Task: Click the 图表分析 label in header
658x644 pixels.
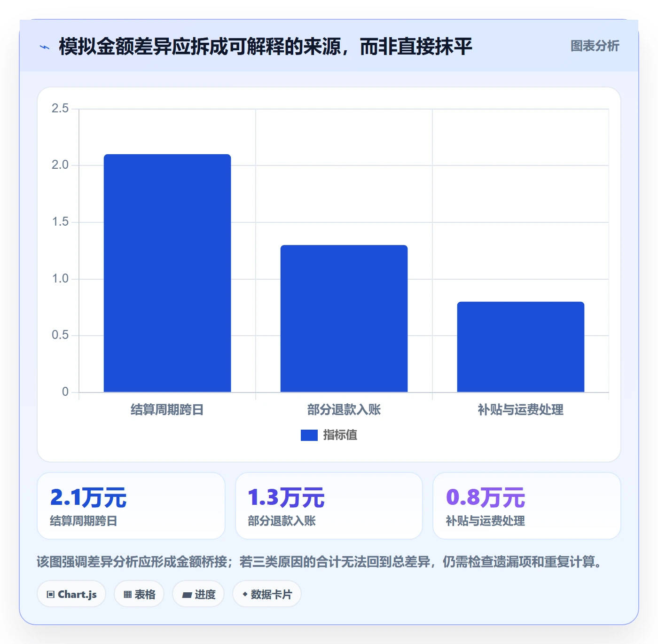Action: click(x=595, y=46)
